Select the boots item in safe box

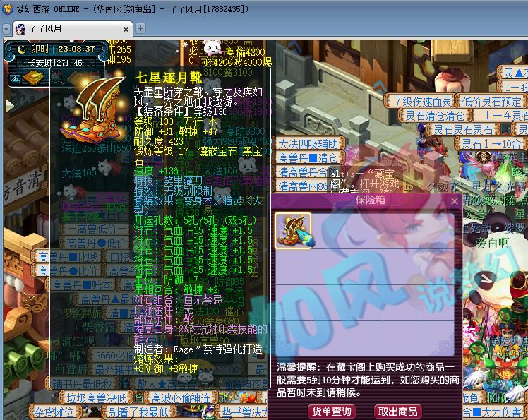[293, 231]
